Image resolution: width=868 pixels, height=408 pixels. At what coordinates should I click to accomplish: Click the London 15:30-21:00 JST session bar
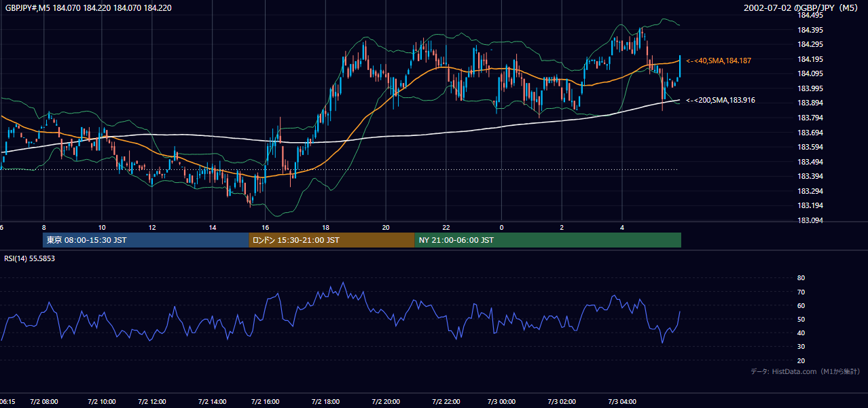coord(331,240)
